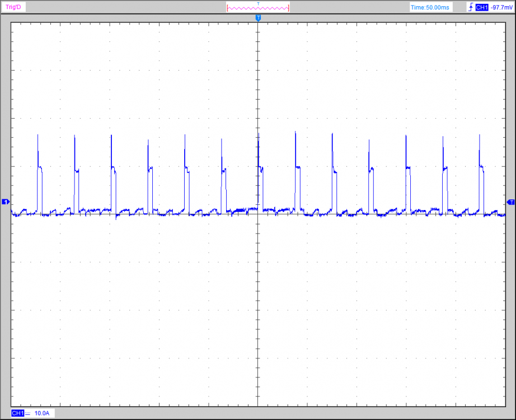
Task: Click the CH1 trigger source badge at top right
Action: pyautogui.click(x=481, y=7)
